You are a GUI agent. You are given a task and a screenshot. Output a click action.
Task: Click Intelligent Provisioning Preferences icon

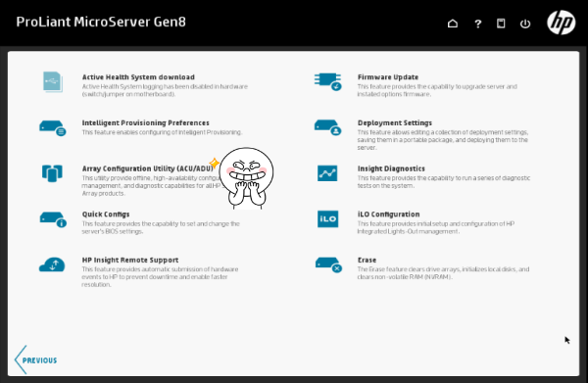53,128
